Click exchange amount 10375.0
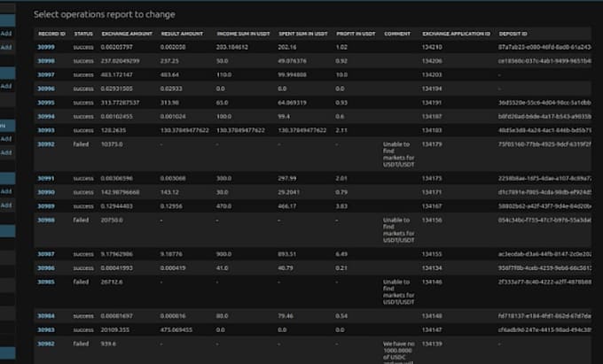This screenshot has width=603, height=364. (112, 144)
